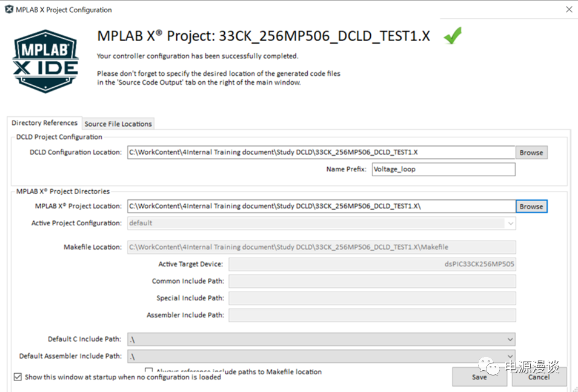
Task: Browse for the MPLAB X Project Location
Action: pos(531,207)
